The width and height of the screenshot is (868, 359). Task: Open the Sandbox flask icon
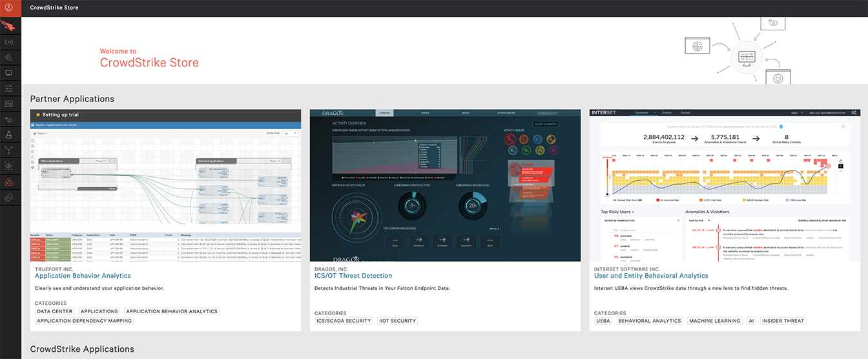pos(9,134)
